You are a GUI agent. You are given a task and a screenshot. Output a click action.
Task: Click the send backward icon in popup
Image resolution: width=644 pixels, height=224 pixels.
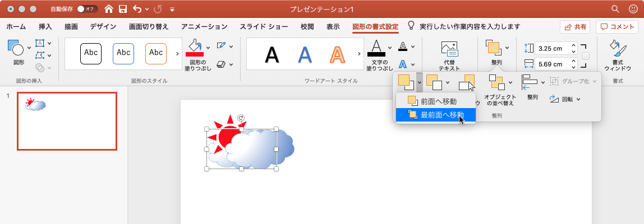(434, 82)
